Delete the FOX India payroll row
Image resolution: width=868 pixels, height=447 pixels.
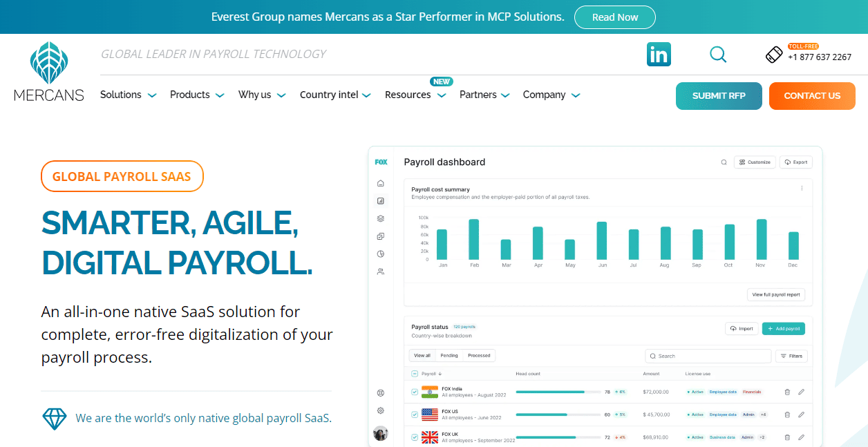pos(787,392)
